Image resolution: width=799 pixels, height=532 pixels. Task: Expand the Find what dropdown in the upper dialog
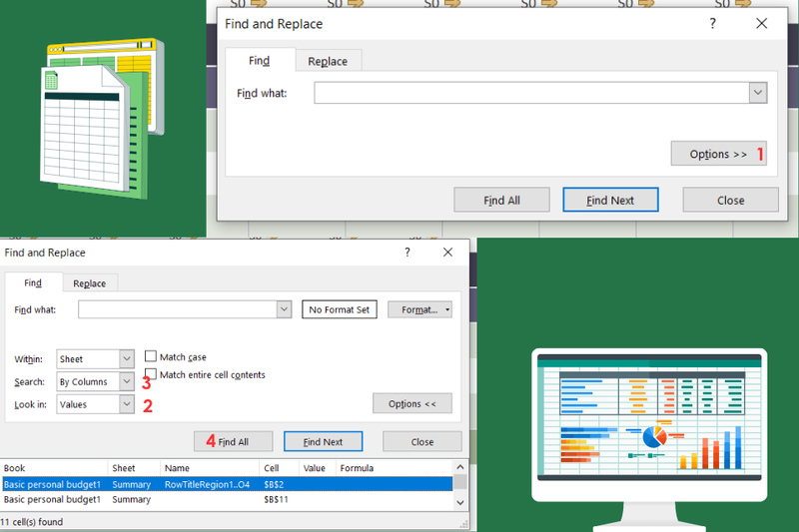click(758, 93)
